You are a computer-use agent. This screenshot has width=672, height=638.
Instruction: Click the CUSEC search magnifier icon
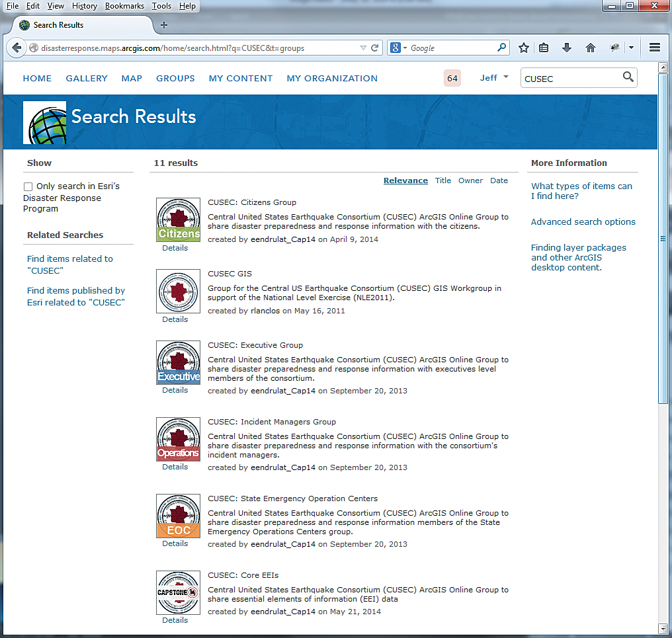(628, 77)
